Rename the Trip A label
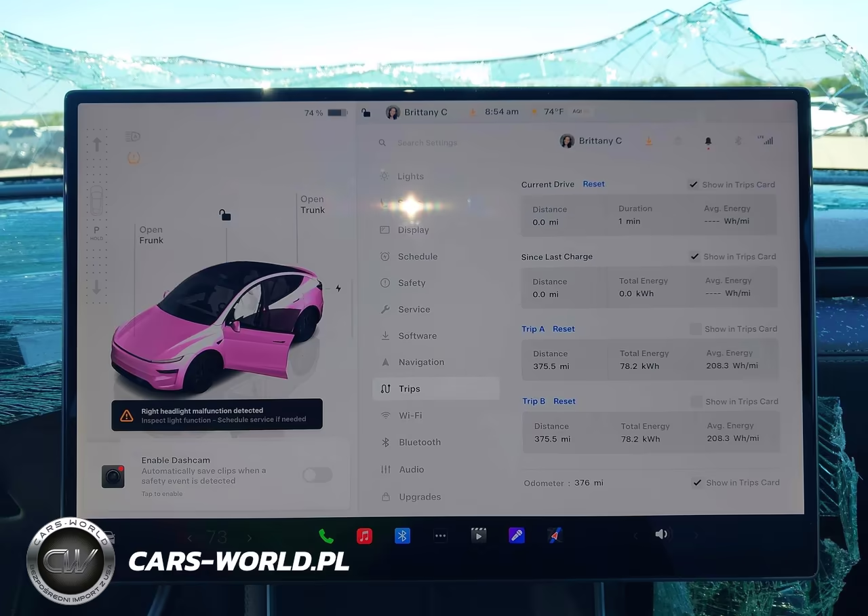The width and height of the screenshot is (868, 616). [533, 329]
